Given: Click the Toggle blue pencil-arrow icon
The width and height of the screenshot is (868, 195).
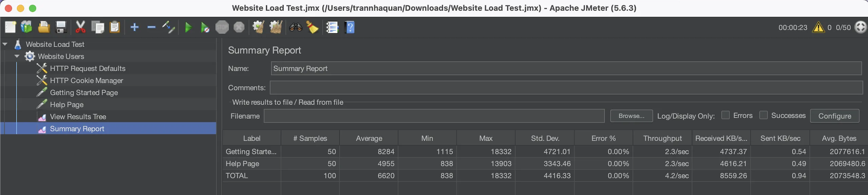Looking at the screenshot, I should pos(168,27).
